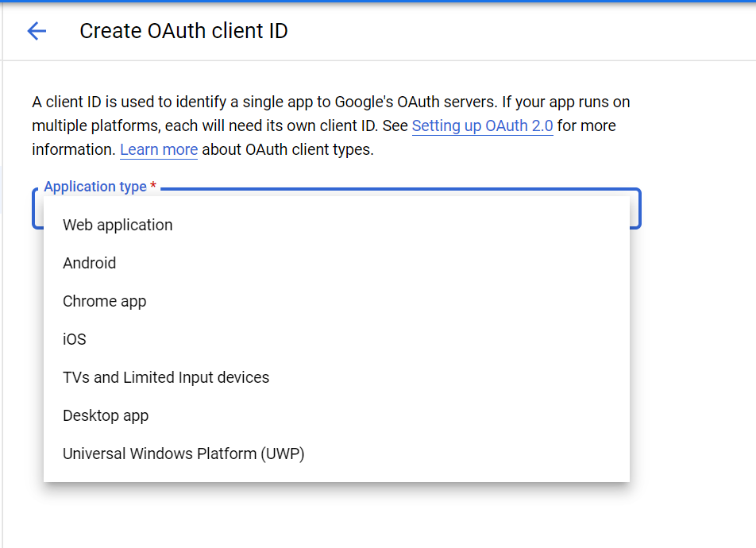Pick Universal Windows Platform (UWP)

[337, 453]
